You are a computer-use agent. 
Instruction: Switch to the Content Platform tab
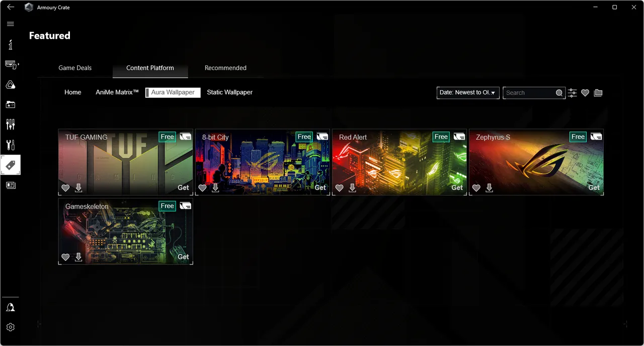click(150, 68)
